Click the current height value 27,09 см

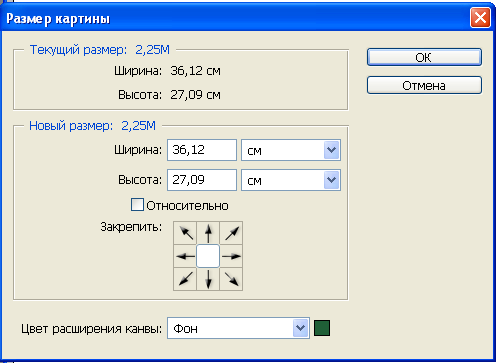[195, 95]
